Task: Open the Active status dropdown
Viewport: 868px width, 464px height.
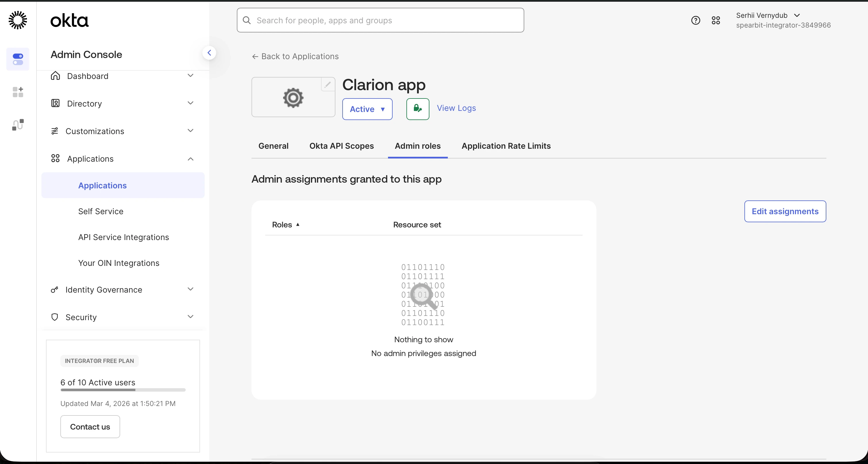Action: (x=367, y=109)
